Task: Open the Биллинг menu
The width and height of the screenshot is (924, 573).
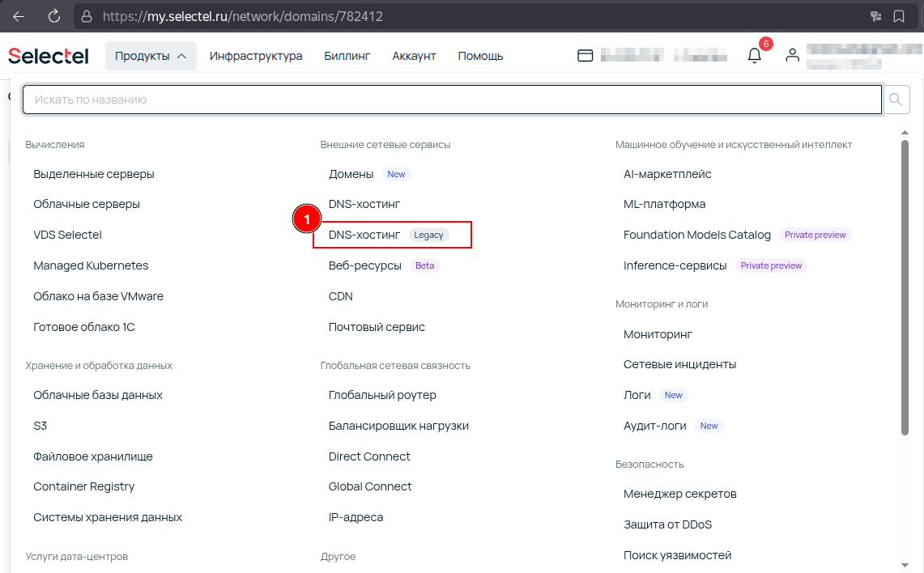Action: [x=347, y=56]
